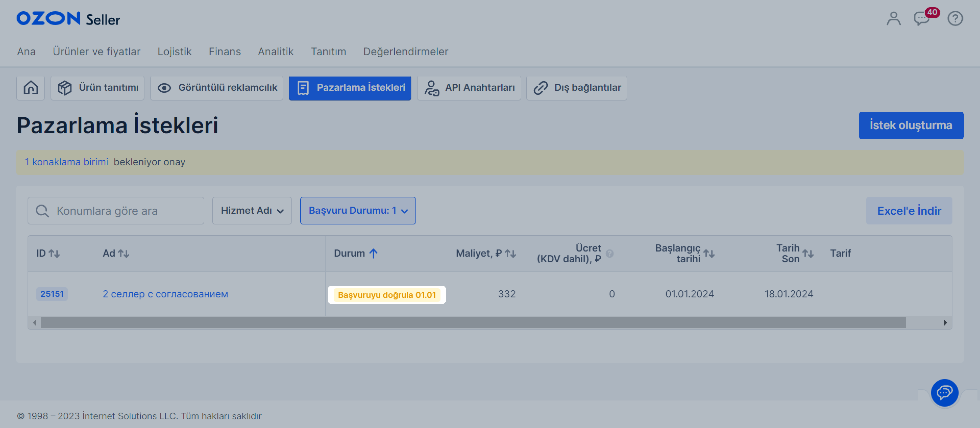The height and width of the screenshot is (428, 980).
Task: Open 2 селлер с согласованием link
Action: (165, 294)
